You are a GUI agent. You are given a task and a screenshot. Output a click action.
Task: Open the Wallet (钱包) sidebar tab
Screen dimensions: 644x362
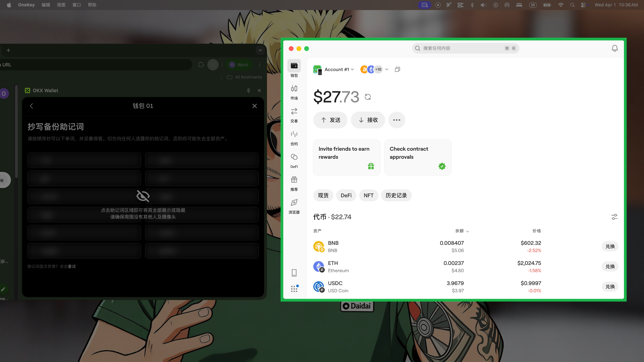coord(294,69)
